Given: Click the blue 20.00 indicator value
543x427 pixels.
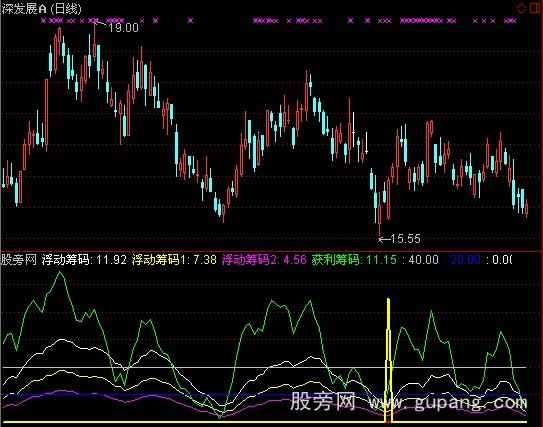Looking at the screenshot, I should 465,259.
